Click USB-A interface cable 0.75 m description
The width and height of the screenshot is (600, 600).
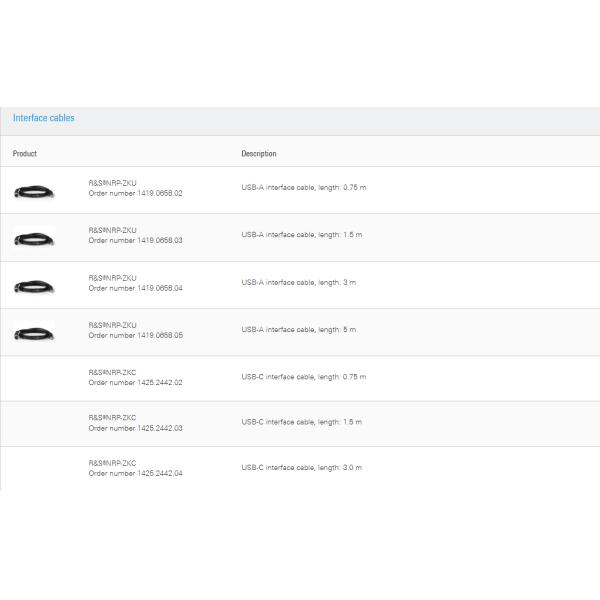(303, 187)
